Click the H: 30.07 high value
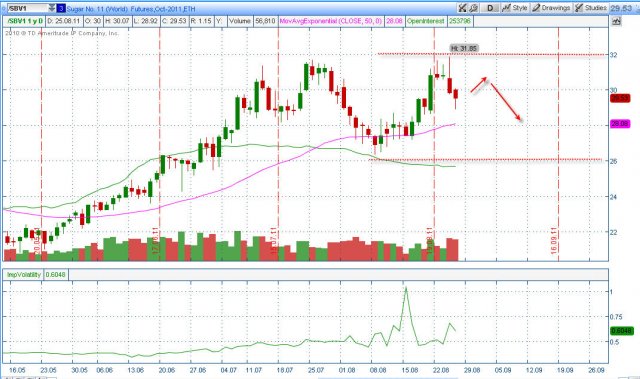This screenshot has height=379, width=640. pyautogui.click(x=117, y=21)
